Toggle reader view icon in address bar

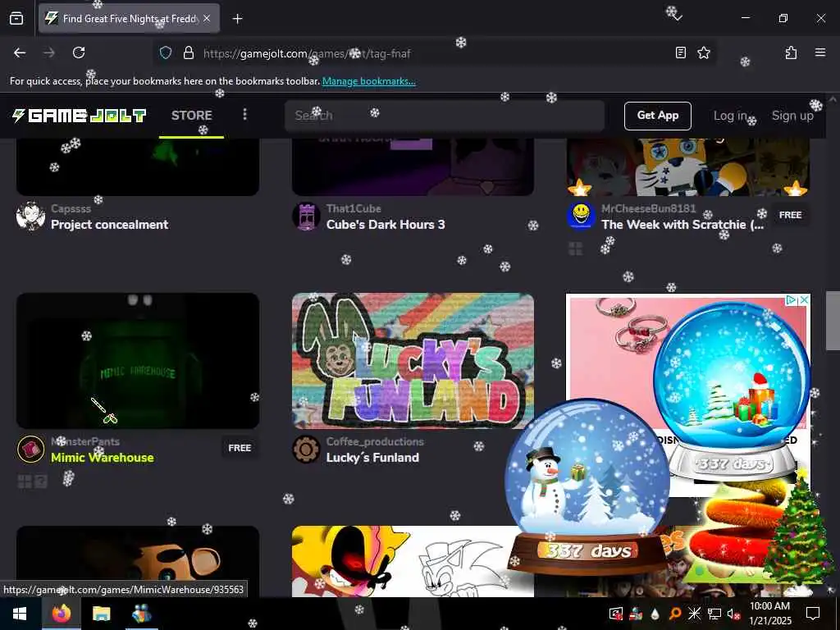[680, 52]
